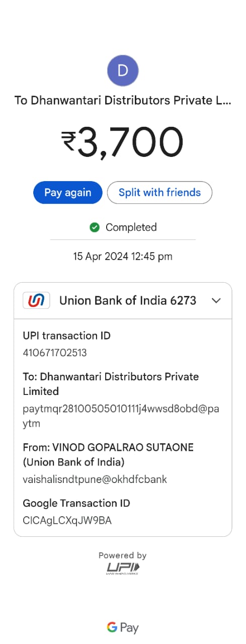Click the Pay again button
The image size is (246, 644).
(x=68, y=192)
